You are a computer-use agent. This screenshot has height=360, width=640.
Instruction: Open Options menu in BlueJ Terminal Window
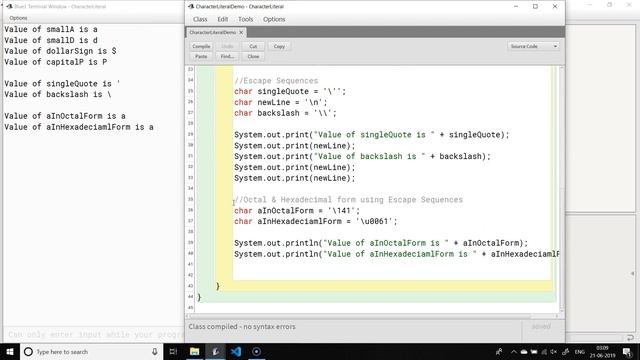18,18
